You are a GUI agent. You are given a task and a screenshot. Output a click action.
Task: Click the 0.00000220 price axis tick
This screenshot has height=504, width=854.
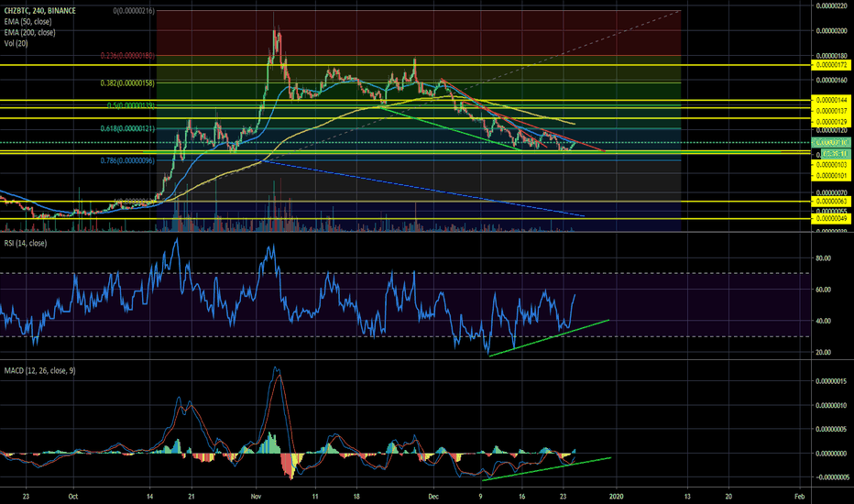pos(832,6)
